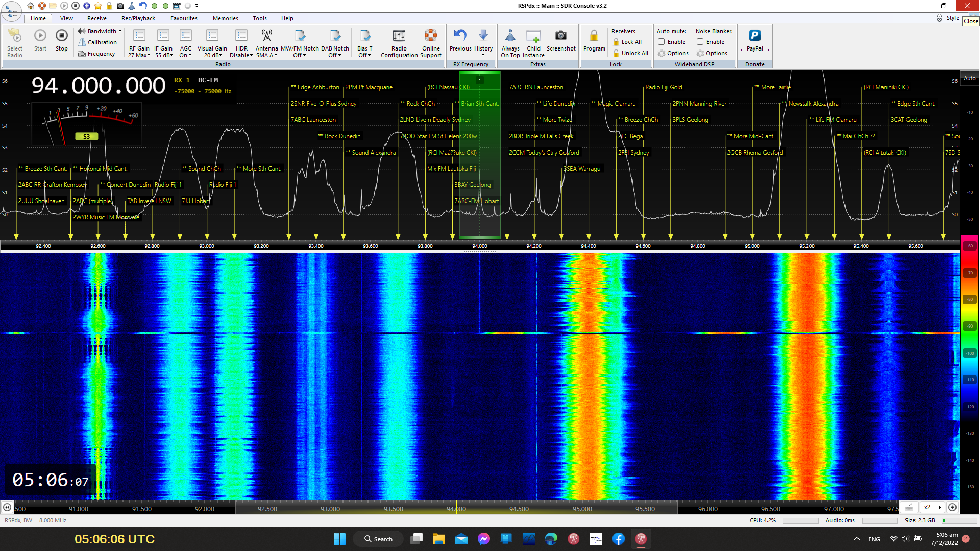The height and width of the screenshot is (551, 980).
Task: Create a Child Instance
Action: [x=533, y=36]
